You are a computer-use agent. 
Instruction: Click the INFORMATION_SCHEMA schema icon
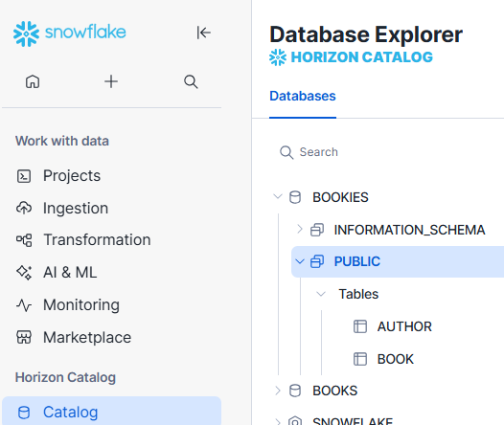[x=317, y=230]
